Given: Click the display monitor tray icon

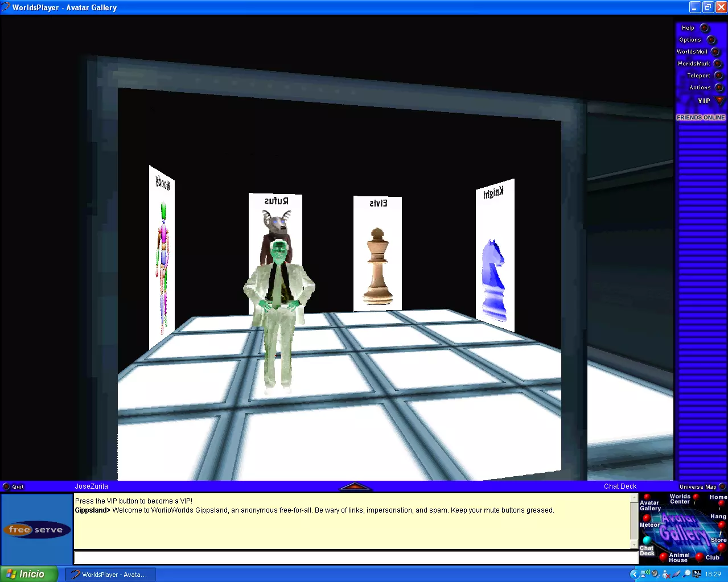Looking at the screenshot, I should 697,574.
